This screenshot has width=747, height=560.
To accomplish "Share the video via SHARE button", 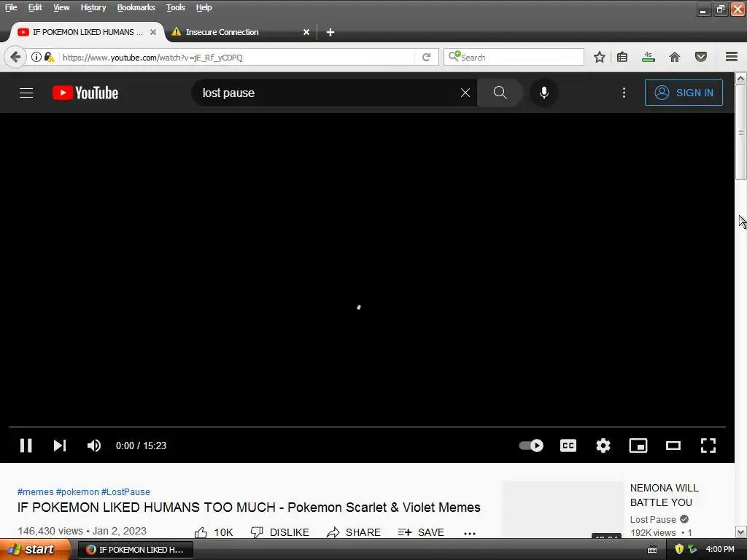I will click(x=354, y=532).
